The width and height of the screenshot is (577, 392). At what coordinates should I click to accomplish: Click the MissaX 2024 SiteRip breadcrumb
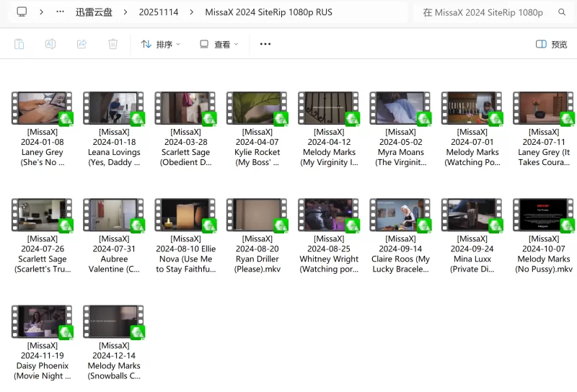268,12
